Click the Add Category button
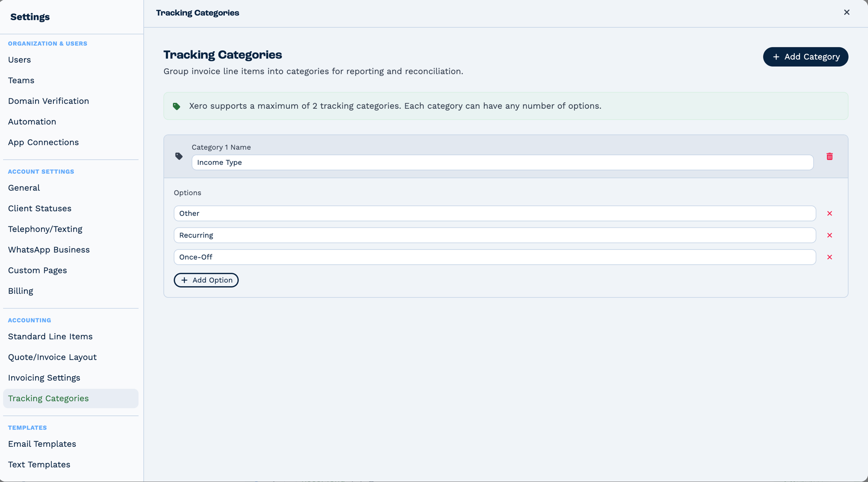Viewport: 868px width, 482px height. click(x=806, y=57)
